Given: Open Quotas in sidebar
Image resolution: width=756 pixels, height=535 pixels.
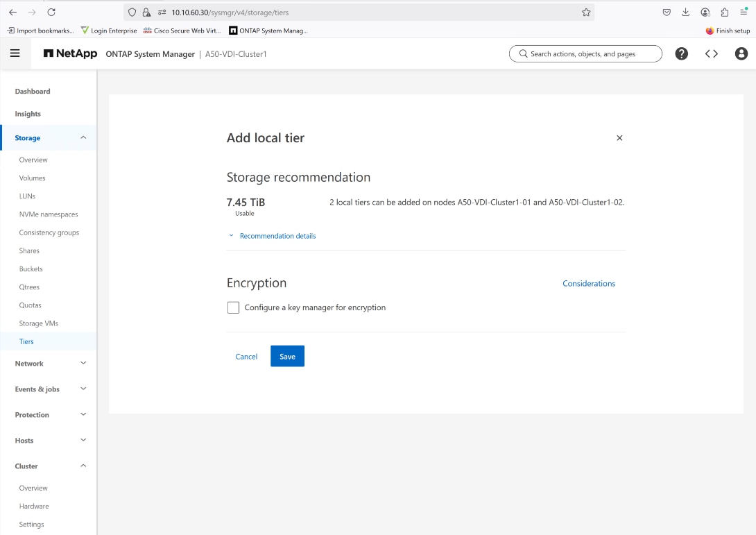Looking at the screenshot, I should point(30,305).
